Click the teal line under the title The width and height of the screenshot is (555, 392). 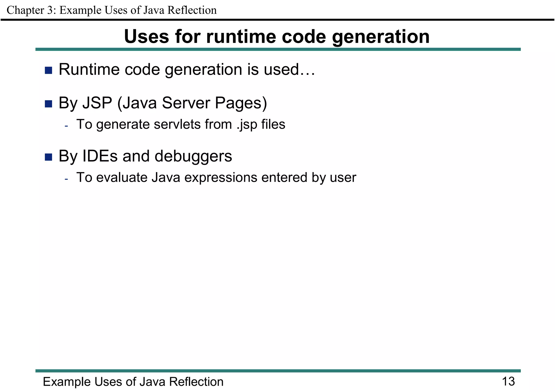pos(278,49)
